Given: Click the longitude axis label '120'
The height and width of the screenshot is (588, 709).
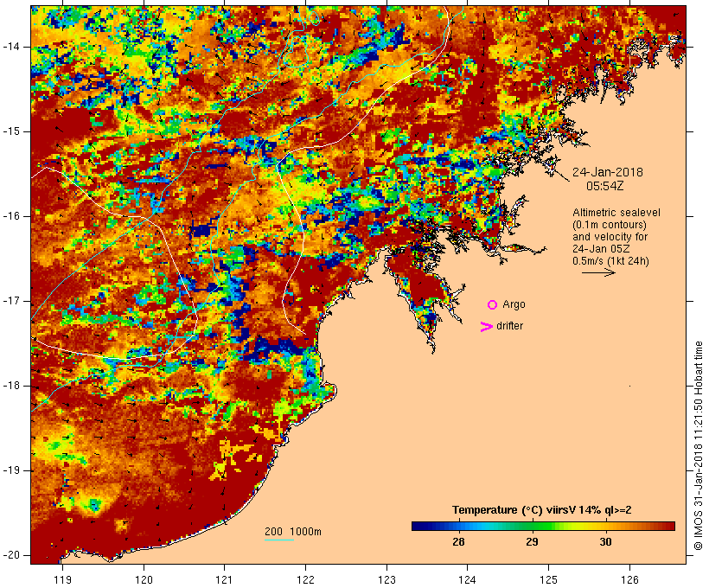Looking at the screenshot, I should coord(144,580).
